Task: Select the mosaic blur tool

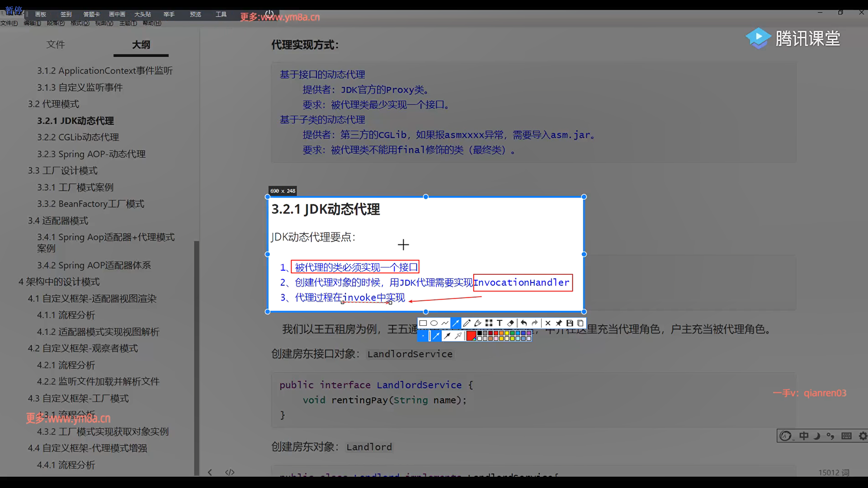Action: (489, 323)
